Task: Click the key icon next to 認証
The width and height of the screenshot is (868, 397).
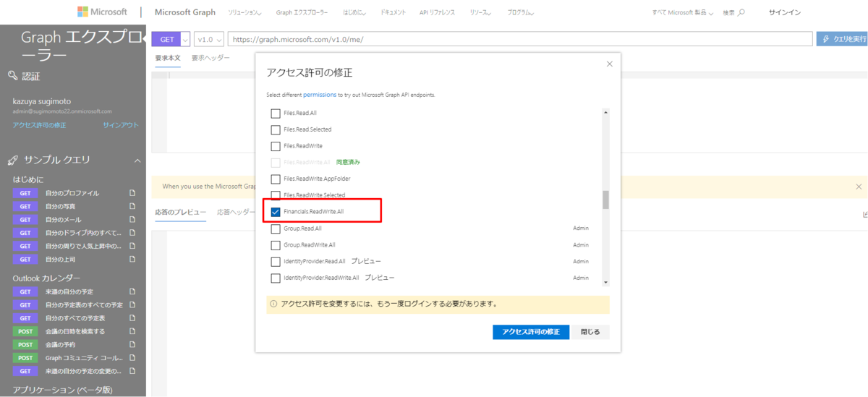Action: click(x=12, y=75)
